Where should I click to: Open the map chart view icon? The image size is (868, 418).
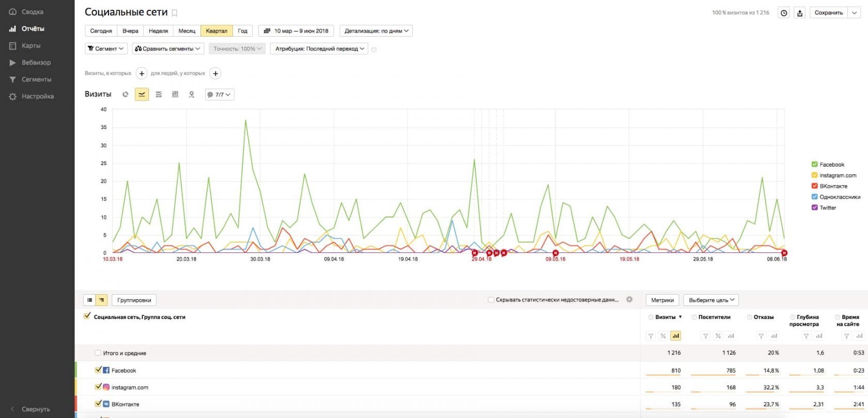(x=192, y=94)
